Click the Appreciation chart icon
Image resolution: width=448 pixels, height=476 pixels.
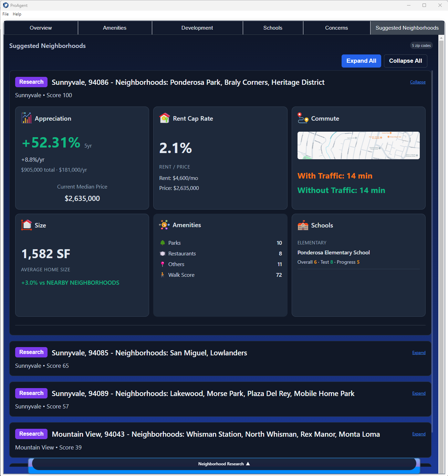pyautogui.click(x=26, y=118)
